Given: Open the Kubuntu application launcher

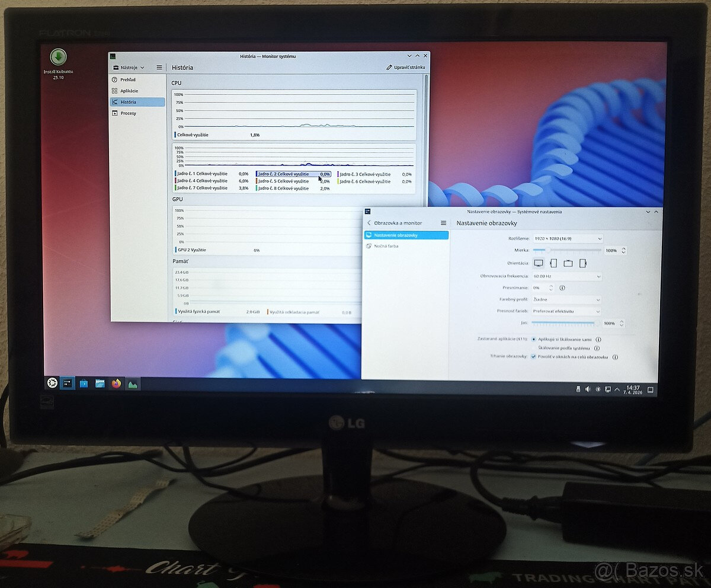Looking at the screenshot, I should [52, 384].
